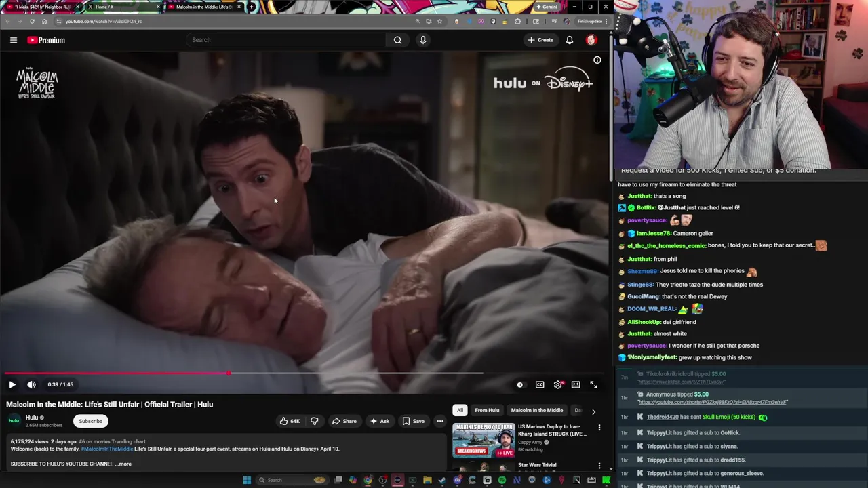
Task: Go to the browser home page icon
Action: pos(45,21)
